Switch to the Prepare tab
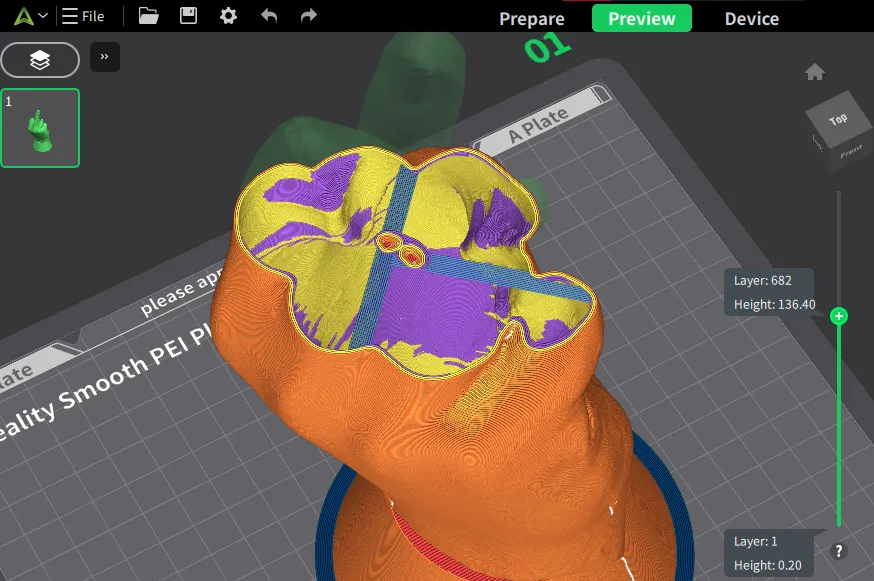 coord(532,18)
